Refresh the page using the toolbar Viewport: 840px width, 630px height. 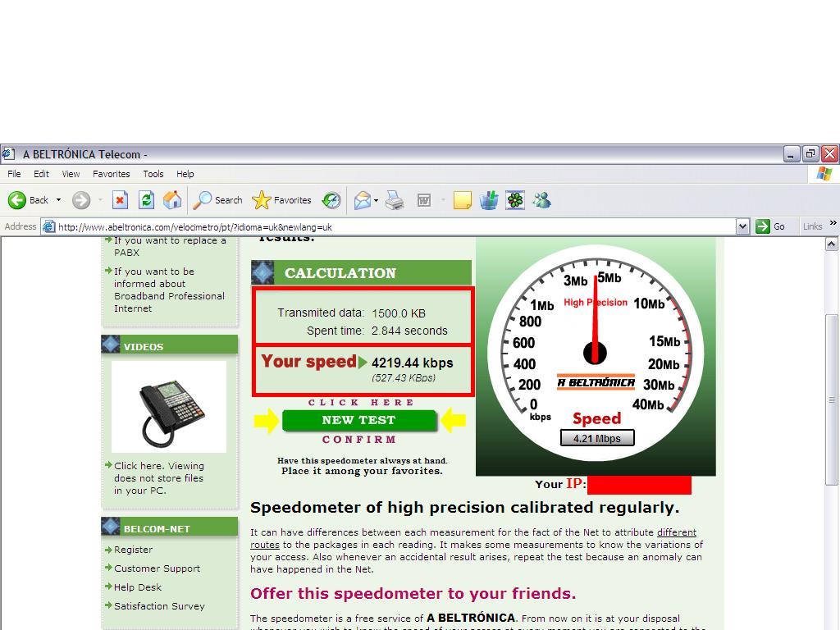[146, 200]
